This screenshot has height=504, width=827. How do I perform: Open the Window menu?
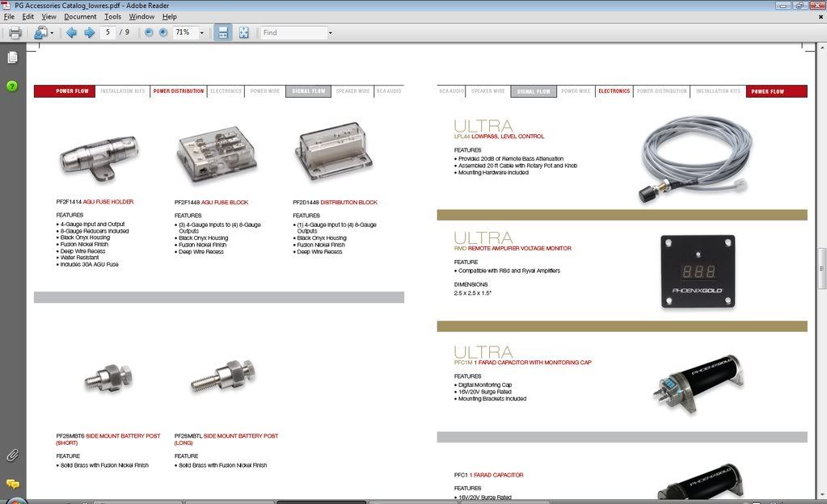coord(141,16)
